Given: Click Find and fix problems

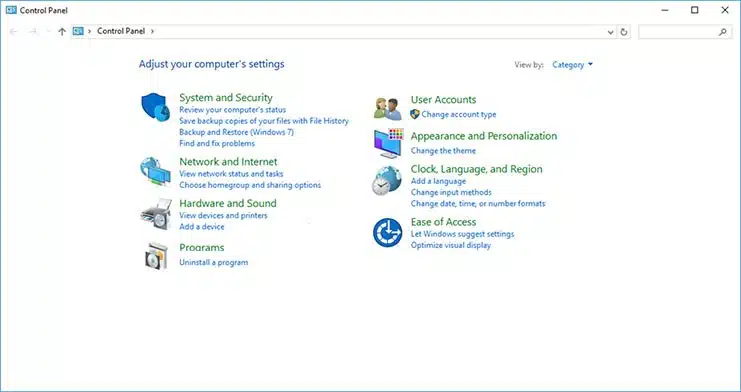Looking at the screenshot, I should [217, 143].
